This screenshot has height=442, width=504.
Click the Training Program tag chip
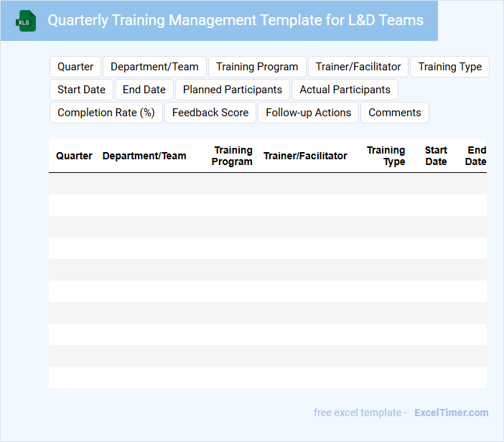tap(257, 67)
